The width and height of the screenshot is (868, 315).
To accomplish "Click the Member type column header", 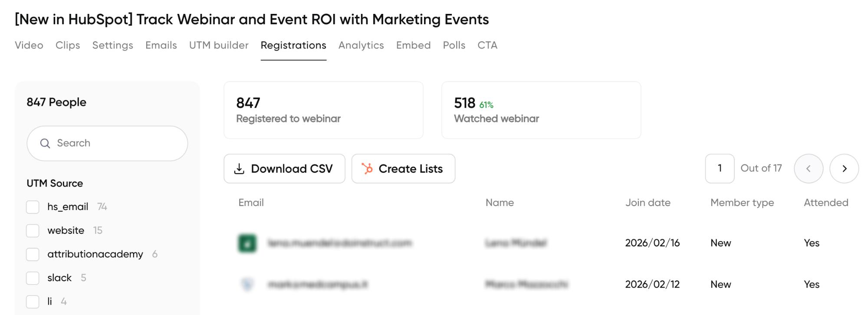I will tap(742, 203).
